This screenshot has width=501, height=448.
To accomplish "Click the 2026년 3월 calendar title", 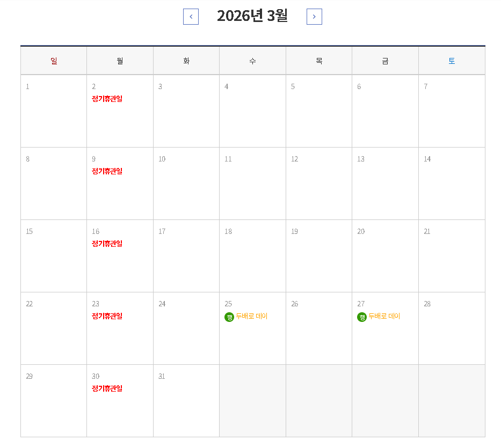I will (x=252, y=17).
